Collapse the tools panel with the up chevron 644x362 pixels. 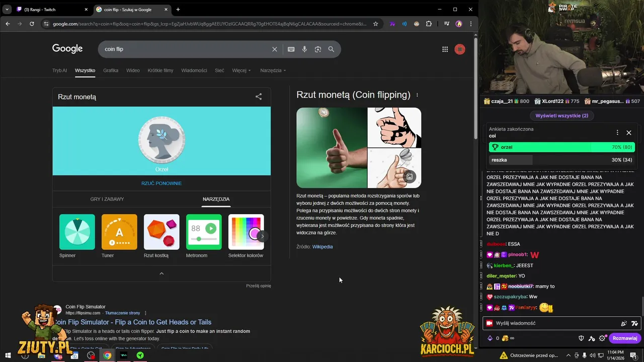tap(162, 274)
